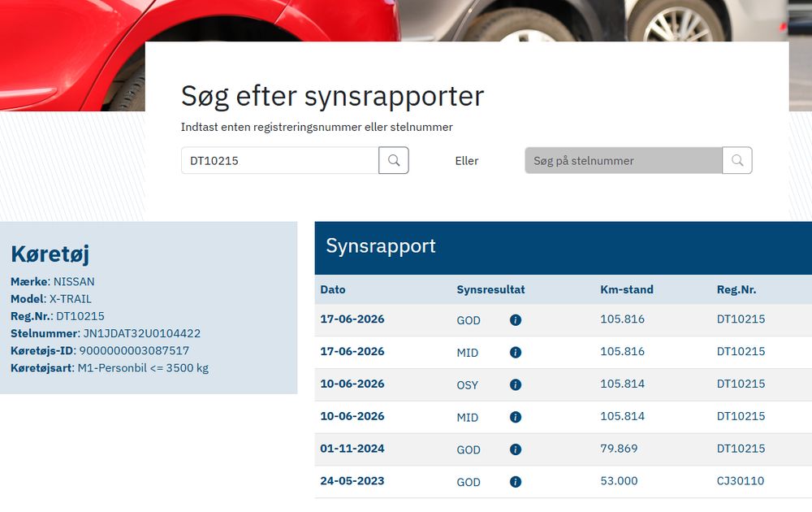Open info icon for 10-06-2026 OSY result
Image resolution: width=812 pixels, height=512 pixels.
tap(516, 384)
